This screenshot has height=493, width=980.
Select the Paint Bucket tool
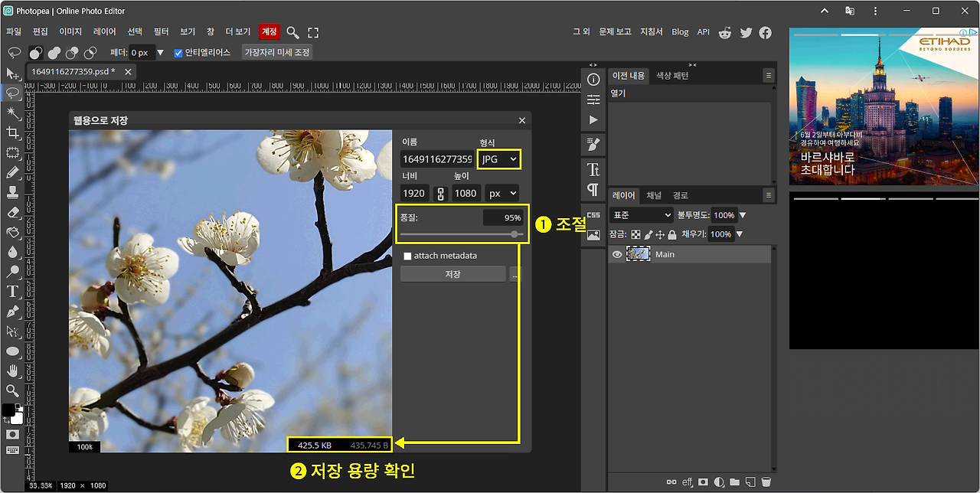(12, 232)
